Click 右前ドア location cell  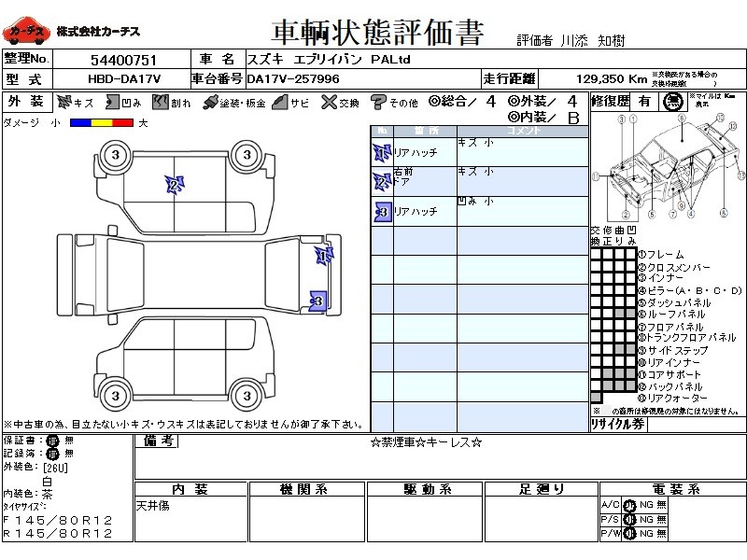[x=425, y=181]
